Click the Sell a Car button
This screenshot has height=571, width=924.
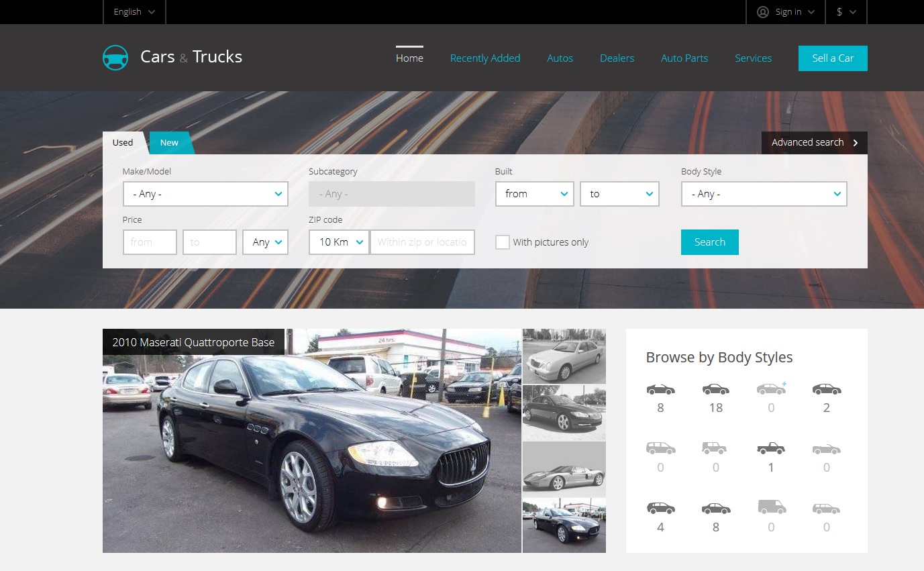(x=833, y=58)
